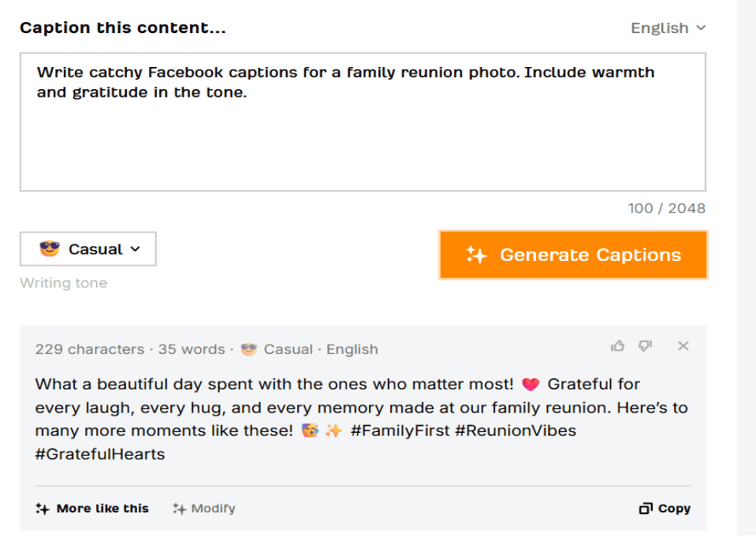Click the sparkle icon beside More like this
The height and width of the screenshot is (544, 756).
click(x=43, y=509)
